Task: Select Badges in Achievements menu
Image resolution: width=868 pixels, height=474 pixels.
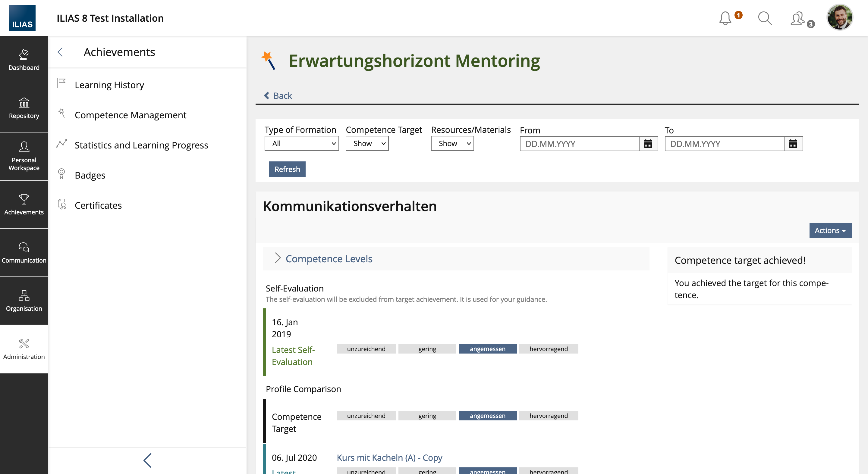Action: pyautogui.click(x=90, y=175)
